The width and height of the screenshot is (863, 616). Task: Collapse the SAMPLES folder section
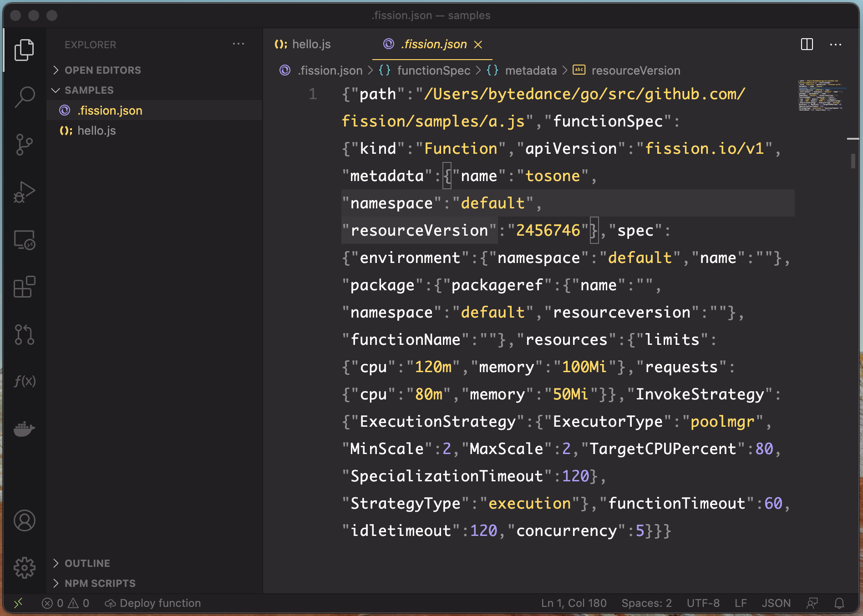[89, 90]
